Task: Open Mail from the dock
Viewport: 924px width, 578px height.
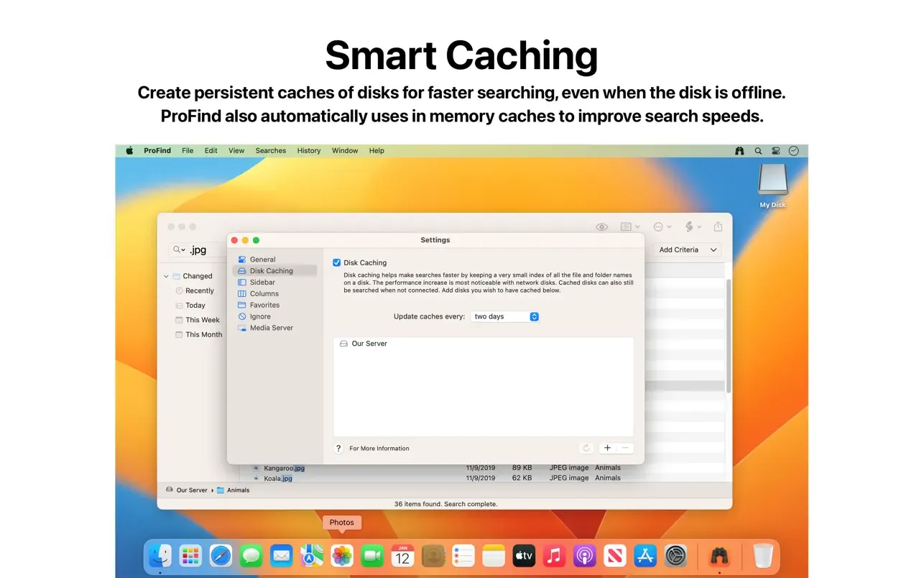Action: click(281, 556)
